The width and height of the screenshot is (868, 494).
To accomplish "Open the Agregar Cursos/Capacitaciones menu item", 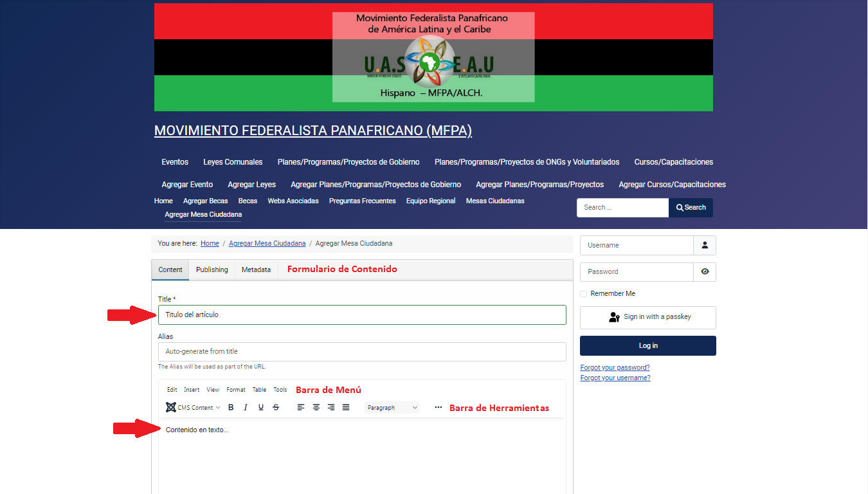I will (x=673, y=185).
